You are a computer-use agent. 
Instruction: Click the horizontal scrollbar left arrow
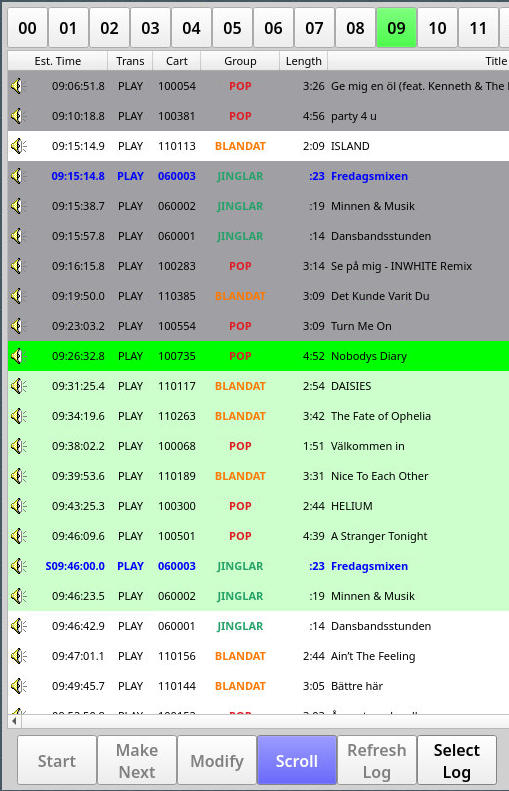point(15,721)
